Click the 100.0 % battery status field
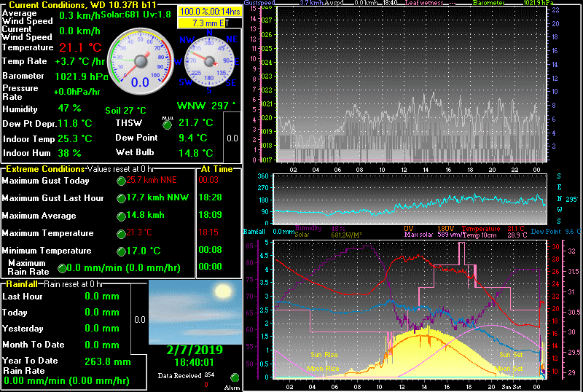The height and width of the screenshot is (392, 583). coord(210,12)
